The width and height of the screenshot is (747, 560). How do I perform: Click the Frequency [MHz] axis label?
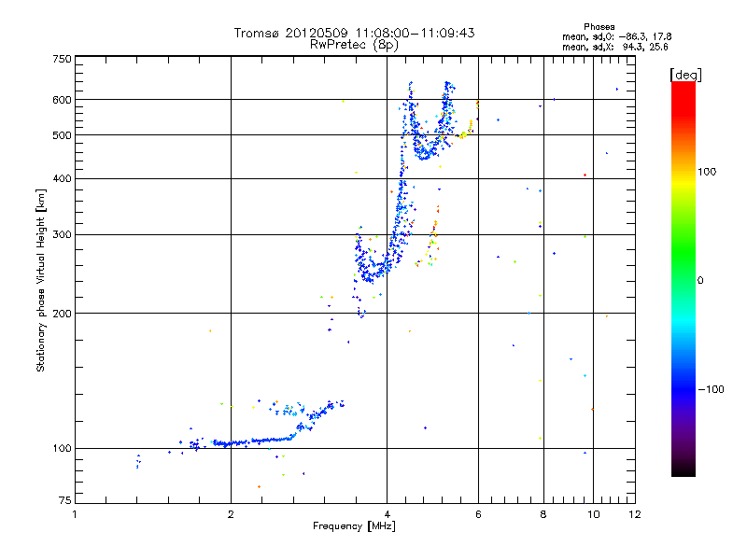point(354,526)
